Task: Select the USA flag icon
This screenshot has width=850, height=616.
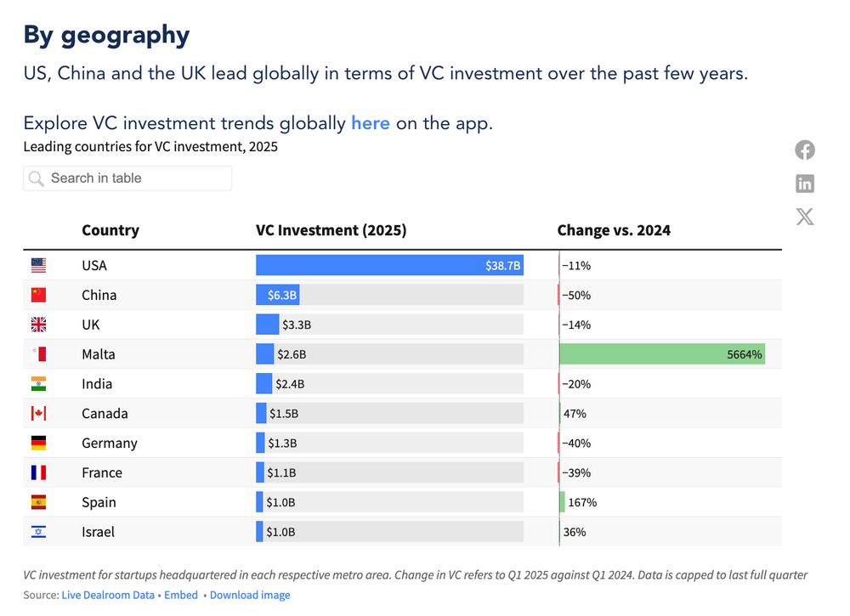Action: click(38, 265)
